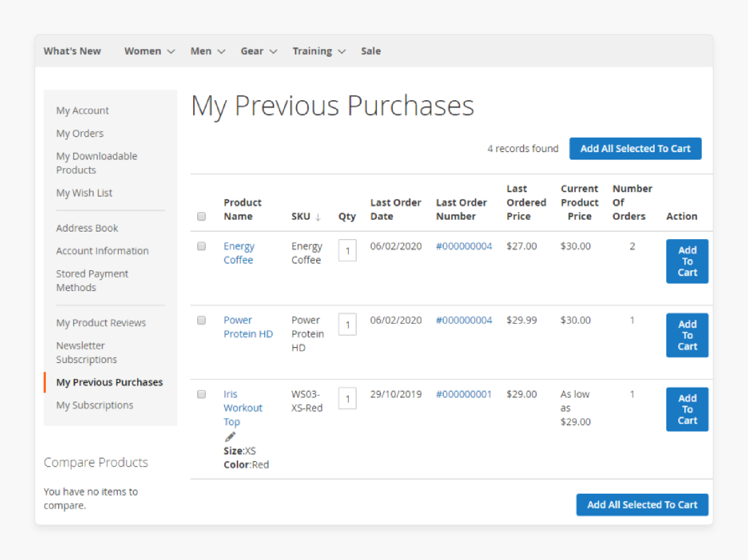Expand the Men menu chevron
Screen dimensions: 748x560
(x=221, y=51)
